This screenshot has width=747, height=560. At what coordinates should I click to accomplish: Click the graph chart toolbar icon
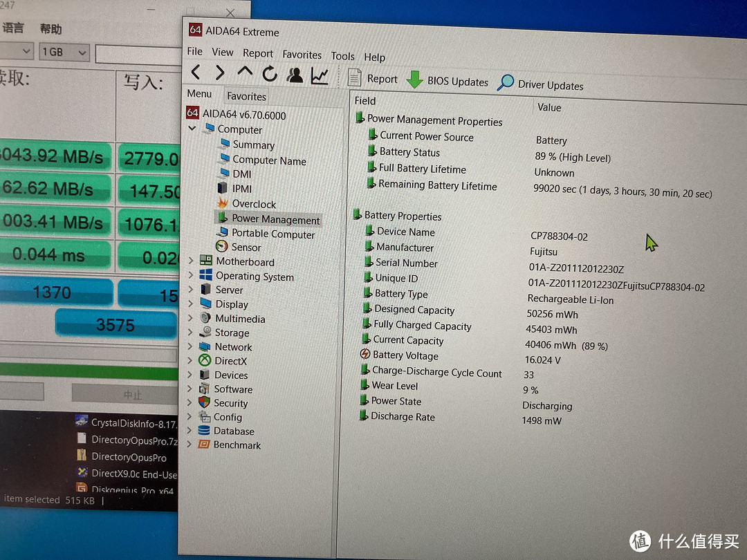click(320, 76)
